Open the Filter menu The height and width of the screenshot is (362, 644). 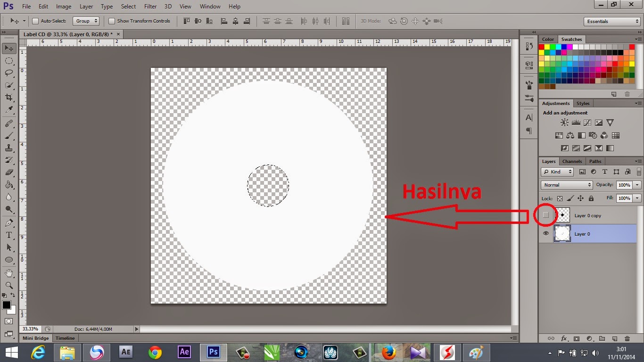(x=150, y=6)
